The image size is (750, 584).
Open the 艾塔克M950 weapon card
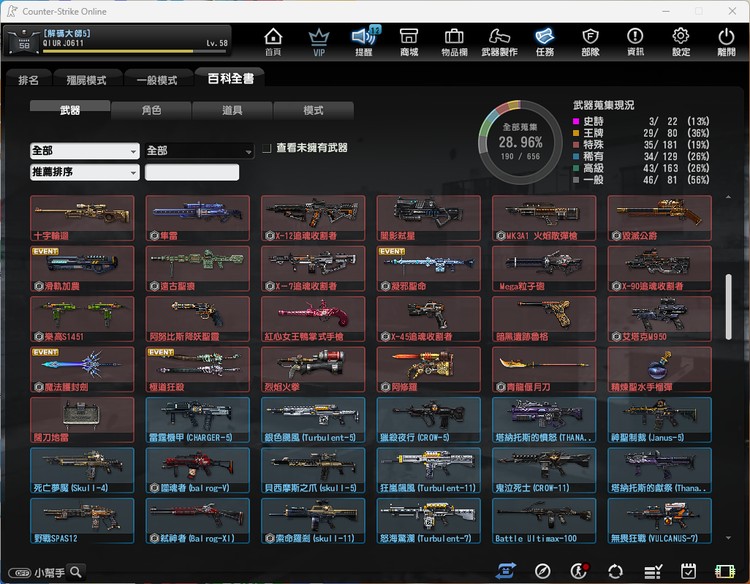[x=660, y=319]
